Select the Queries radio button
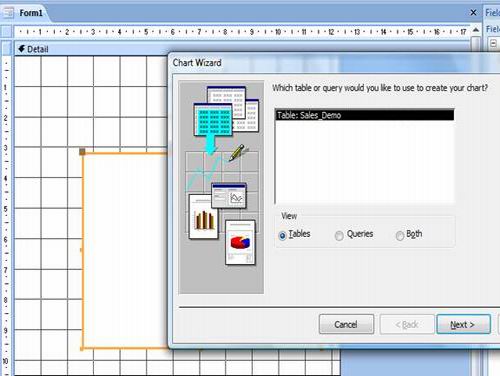The height and width of the screenshot is (376, 500). click(339, 235)
